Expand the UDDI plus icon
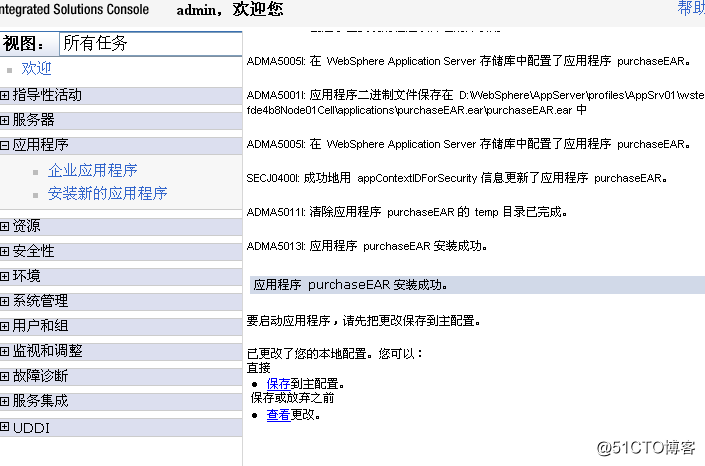The image size is (705, 466). click(x=4, y=426)
